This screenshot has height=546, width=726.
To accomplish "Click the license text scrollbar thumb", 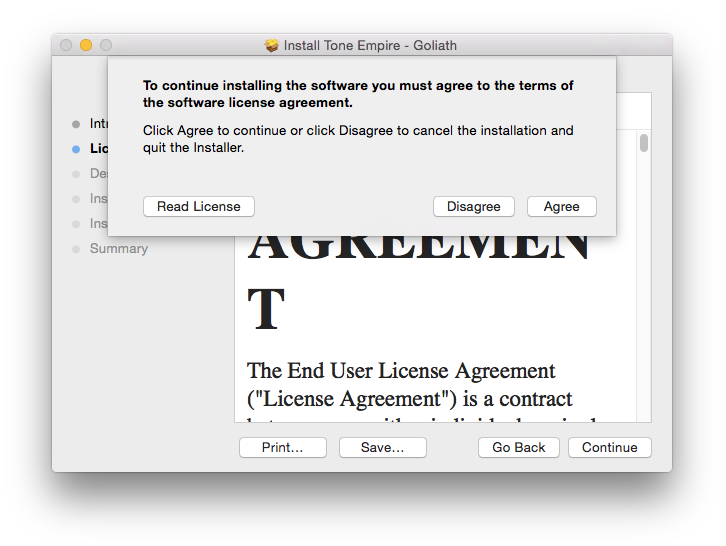I will [644, 143].
